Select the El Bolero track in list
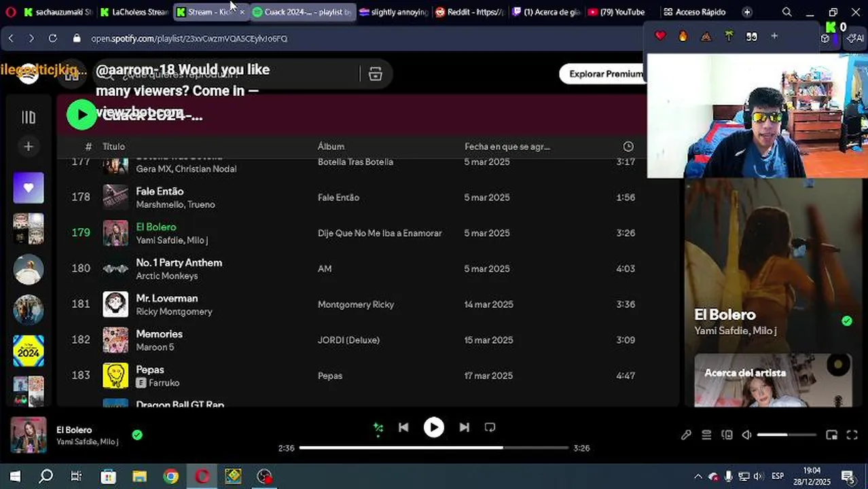 click(x=156, y=227)
